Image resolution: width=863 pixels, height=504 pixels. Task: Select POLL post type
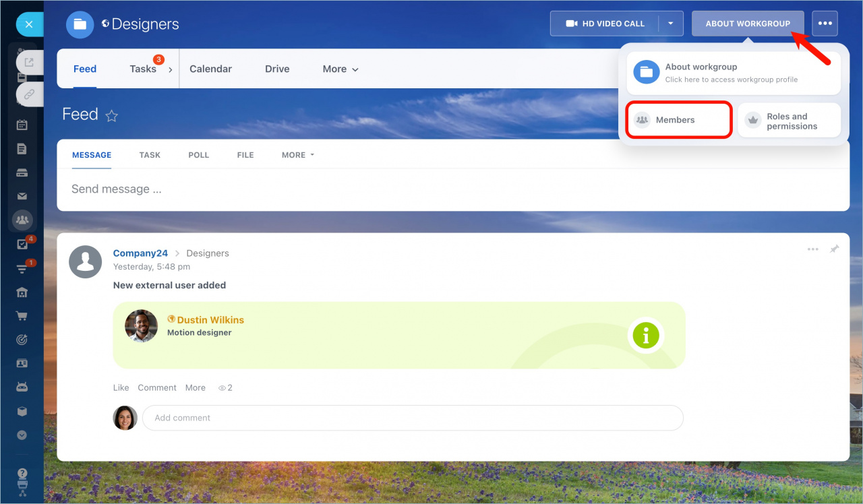(x=199, y=155)
